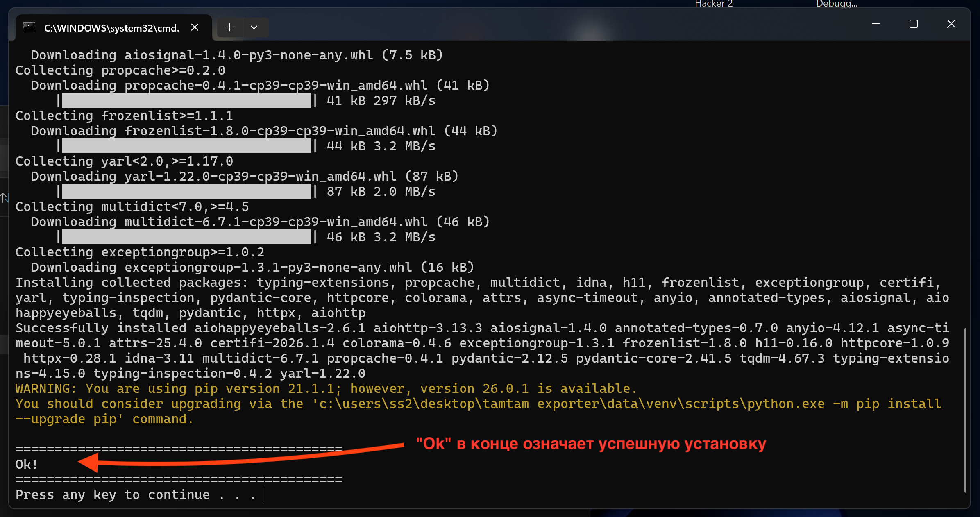
Task: Expand the new tab profile dropdown chevron
Action: [254, 27]
